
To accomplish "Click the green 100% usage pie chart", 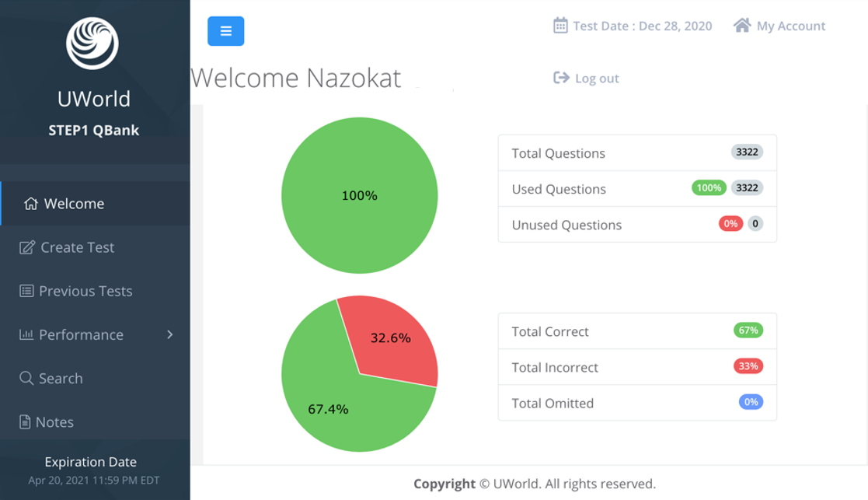I will (x=359, y=195).
